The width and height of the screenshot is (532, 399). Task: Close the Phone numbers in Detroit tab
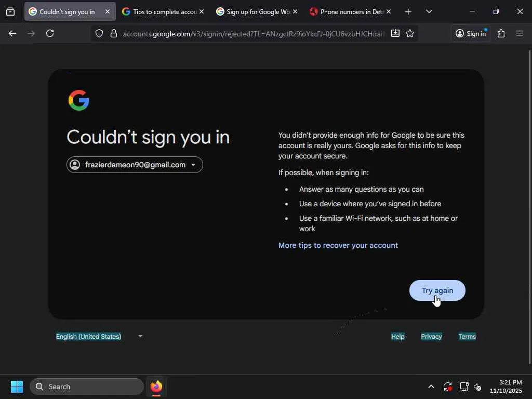pyautogui.click(x=389, y=11)
